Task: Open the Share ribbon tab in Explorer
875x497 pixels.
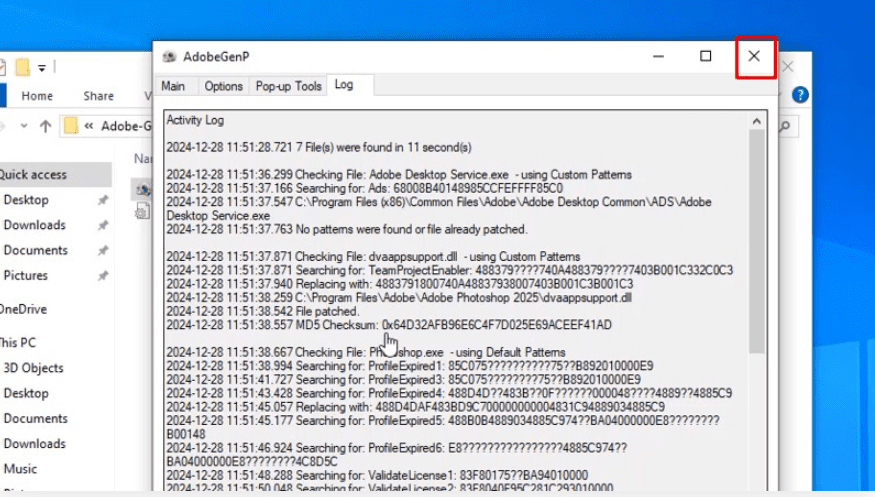Action: click(98, 96)
